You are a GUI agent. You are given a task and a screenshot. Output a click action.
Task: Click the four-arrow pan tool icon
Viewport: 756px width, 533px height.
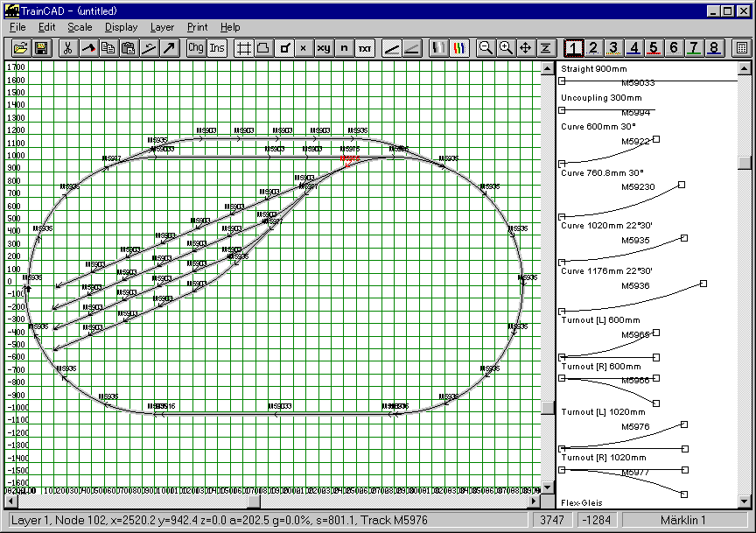(x=526, y=48)
